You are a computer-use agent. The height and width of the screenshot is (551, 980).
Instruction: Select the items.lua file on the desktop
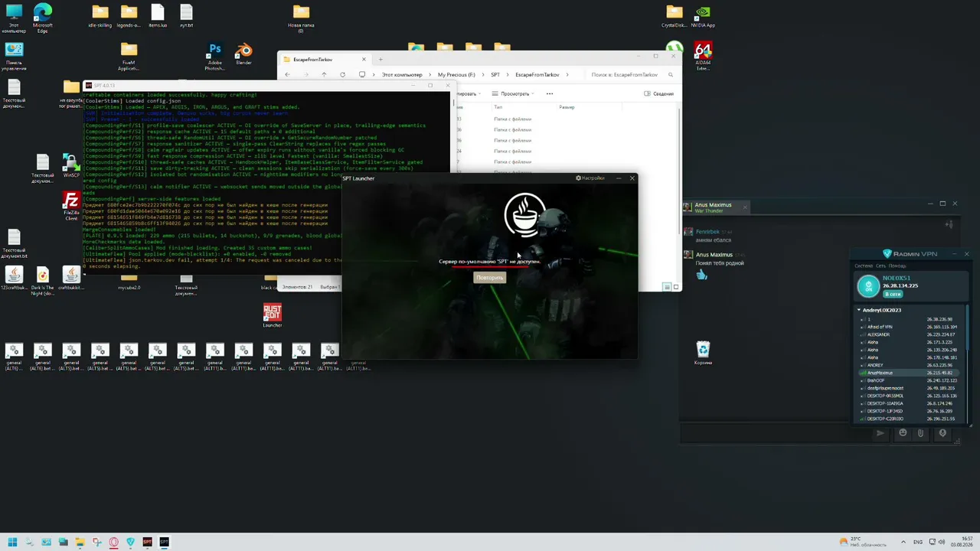pyautogui.click(x=158, y=16)
